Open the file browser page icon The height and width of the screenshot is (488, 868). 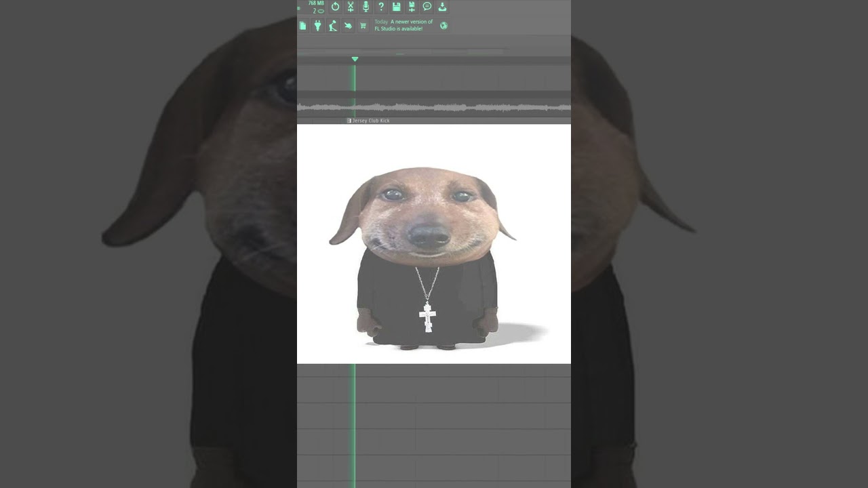point(302,26)
